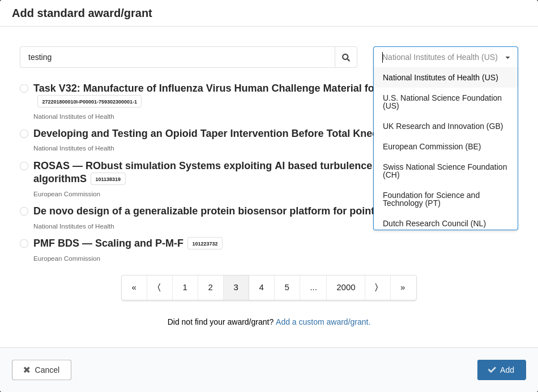The width and height of the screenshot is (538, 392).
Task: Click the caret arrow of the funder dropdown
Action: coord(507,58)
